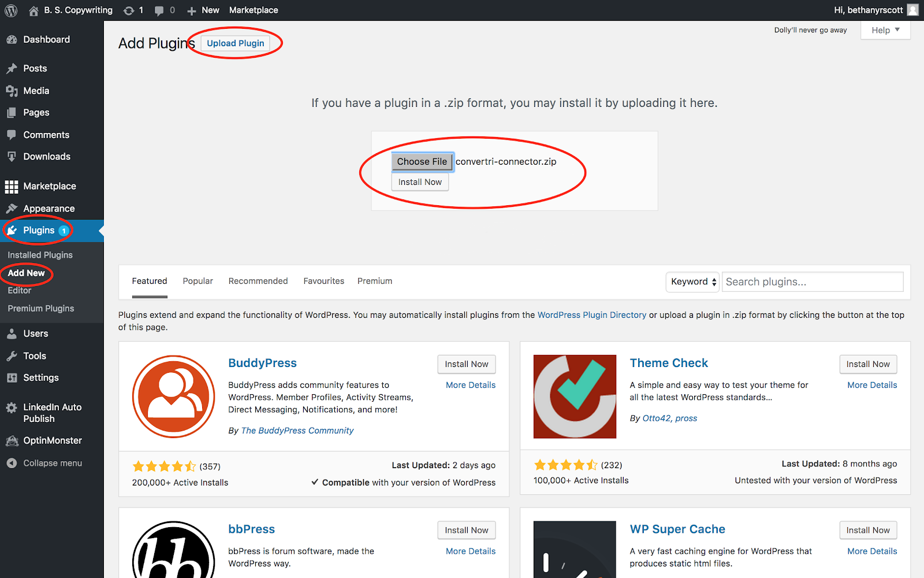Open Add New plugins submenu item
Screen dimensions: 924x578
[x=27, y=273]
